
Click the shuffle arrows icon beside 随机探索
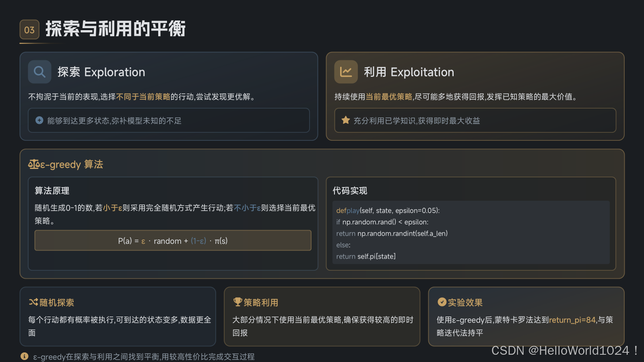[x=33, y=302]
